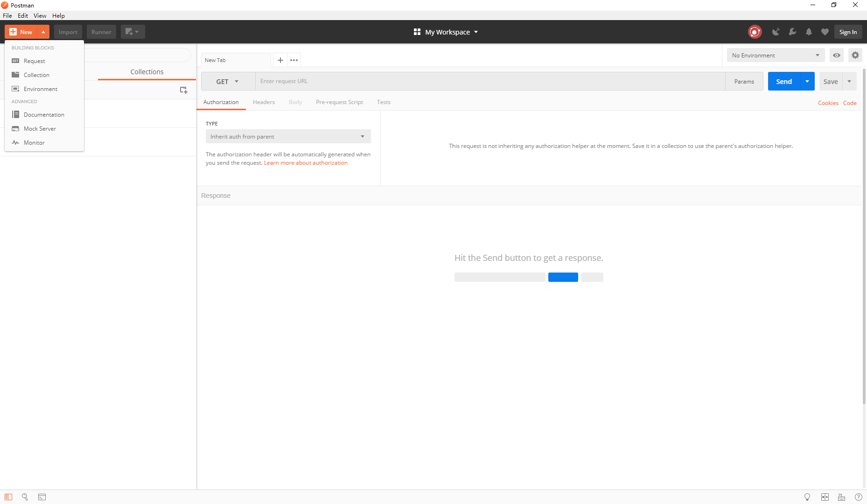
Task: Open the wrench settings icon
Action: (792, 32)
